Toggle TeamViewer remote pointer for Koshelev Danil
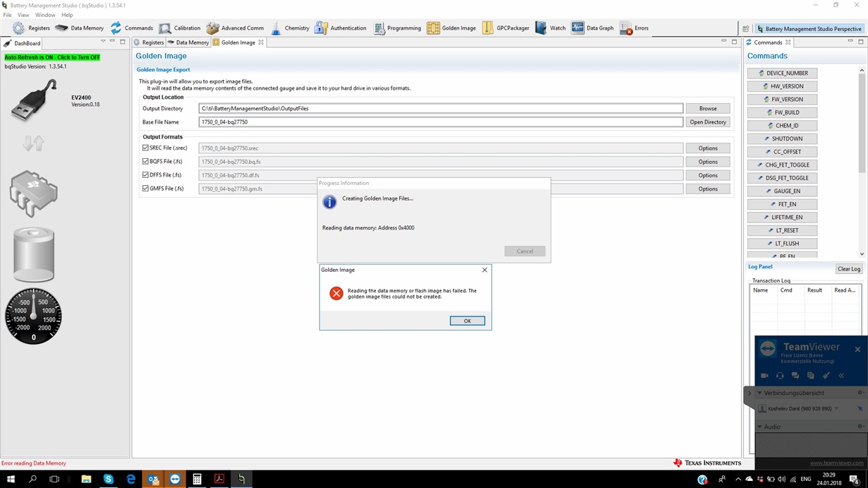Viewport: 868px width, 488px height. [x=860, y=409]
